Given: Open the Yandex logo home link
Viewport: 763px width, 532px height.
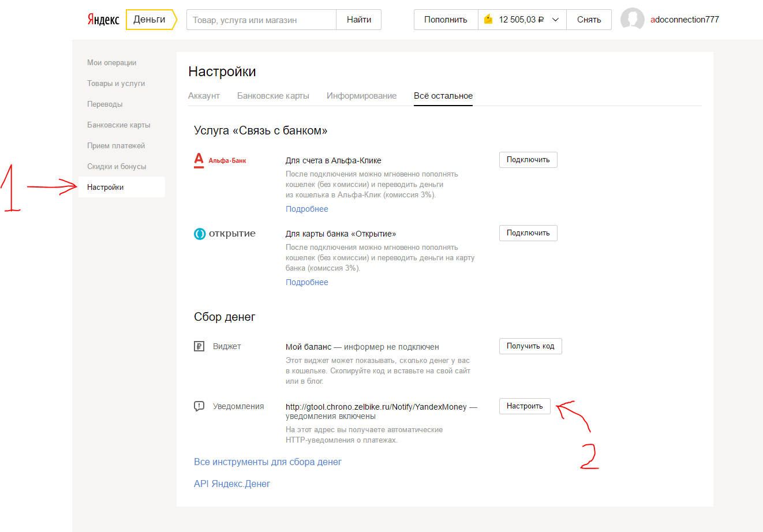Looking at the screenshot, I should click(x=103, y=20).
